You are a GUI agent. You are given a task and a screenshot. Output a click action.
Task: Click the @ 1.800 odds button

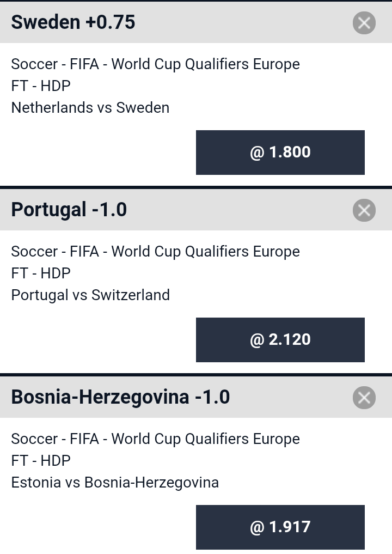coord(280,153)
